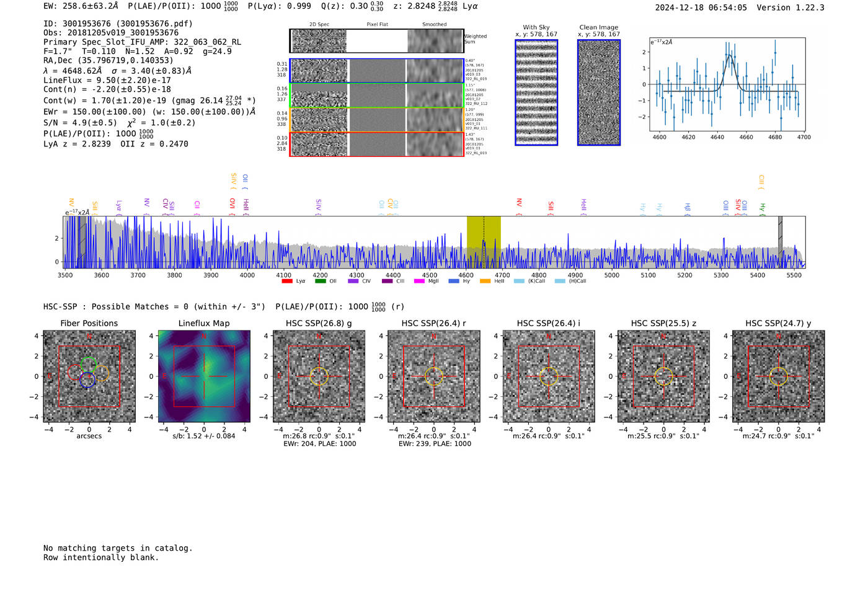Image resolution: width=868 pixels, height=591 pixels.
Task: Click the P(Lyα): 0.999 header value
Action: (280, 6)
